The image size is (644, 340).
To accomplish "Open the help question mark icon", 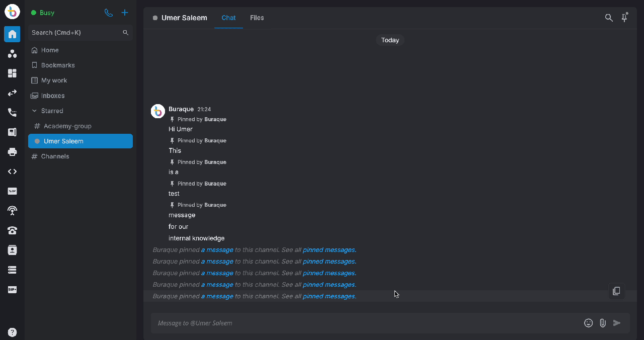I will [13, 332].
